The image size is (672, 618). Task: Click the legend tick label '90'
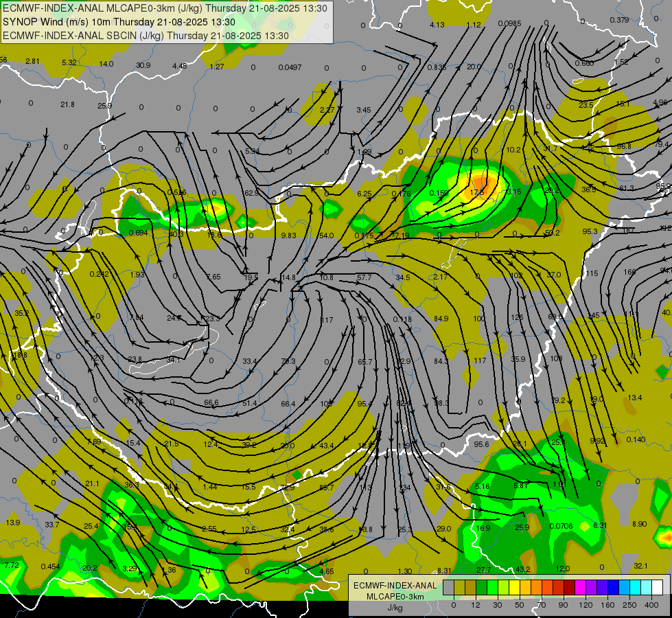(563, 605)
